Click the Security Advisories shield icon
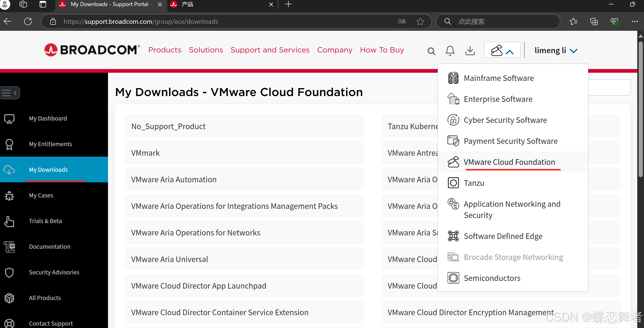Screen dimensions: 644x328 9,273
